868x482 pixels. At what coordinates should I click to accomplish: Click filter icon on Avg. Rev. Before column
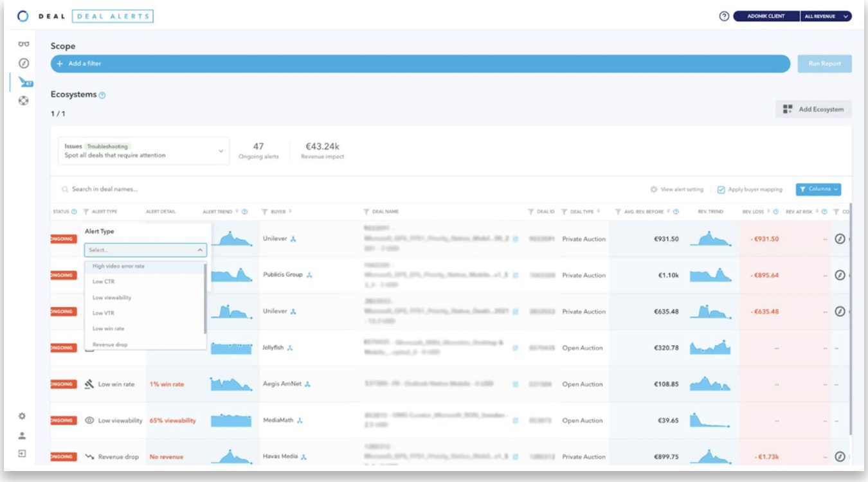pyautogui.click(x=618, y=211)
